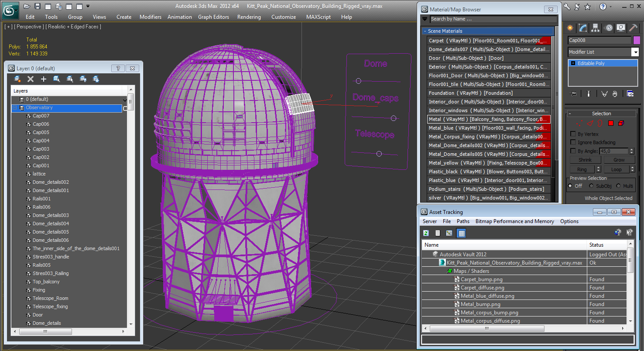Image resolution: width=644 pixels, height=351 pixels.
Task: Click the Save File disk icon in title bar
Action: [38, 6]
